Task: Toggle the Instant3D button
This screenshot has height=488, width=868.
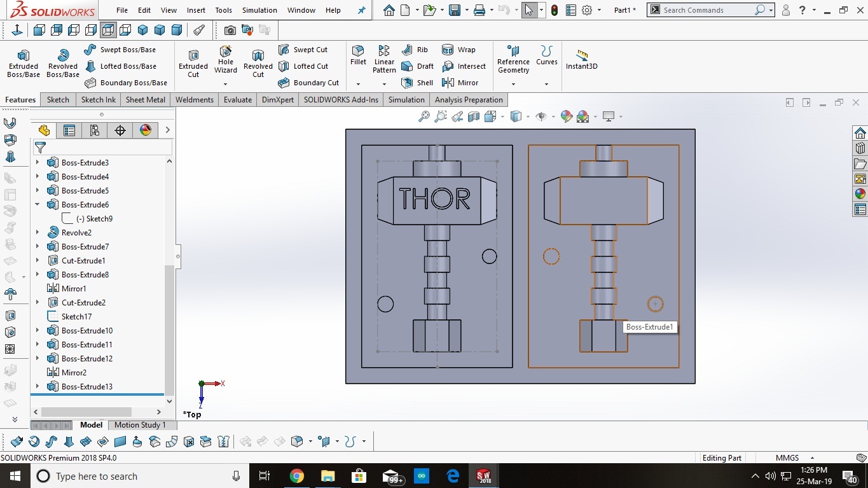Action: pyautogui.click(x=582, y=60)
